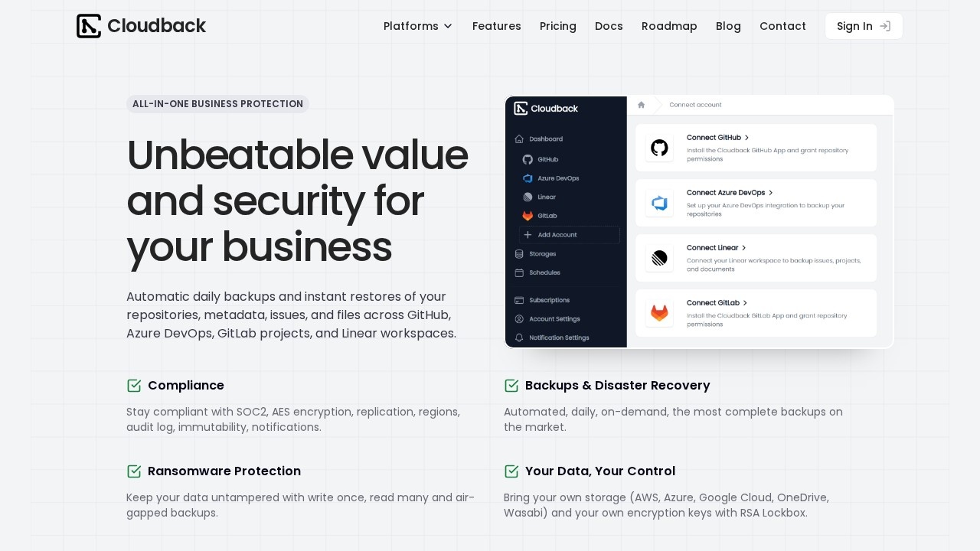Click the Sign In button
Image resolution: width=980 pixels, height=551 pixels.
(864, 26)
